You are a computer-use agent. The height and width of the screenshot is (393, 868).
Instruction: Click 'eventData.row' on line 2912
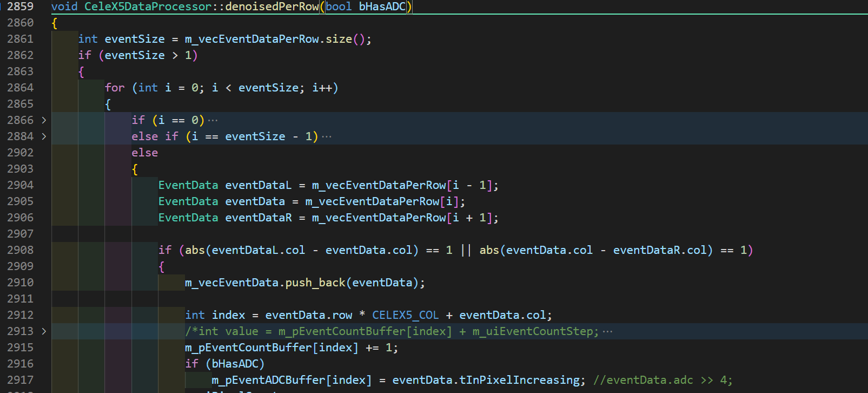tap(309, 315)
